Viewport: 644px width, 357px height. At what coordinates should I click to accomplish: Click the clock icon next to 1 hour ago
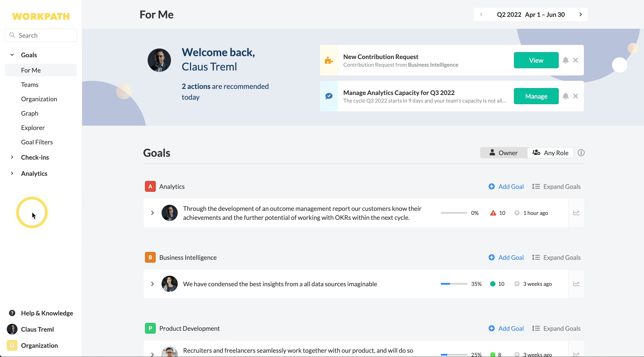coord(517,213)
